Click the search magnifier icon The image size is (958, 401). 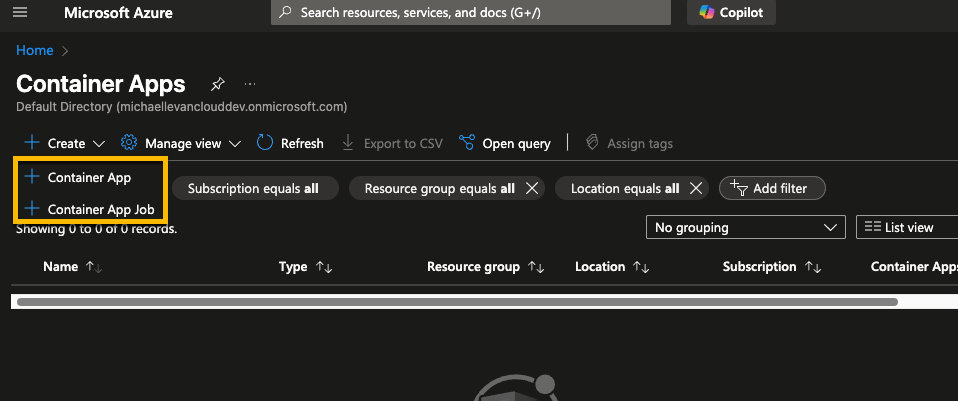coord(285,12)
